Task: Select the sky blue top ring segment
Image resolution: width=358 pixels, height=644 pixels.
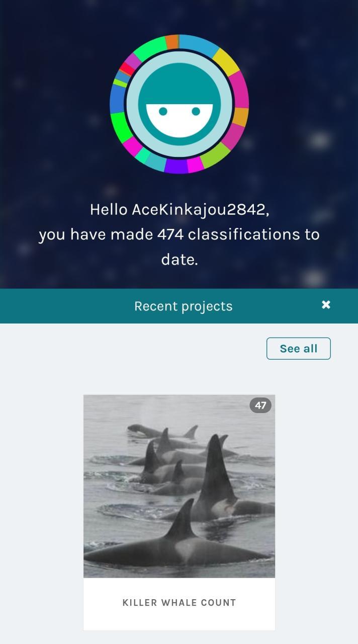Action: (199, 44)
